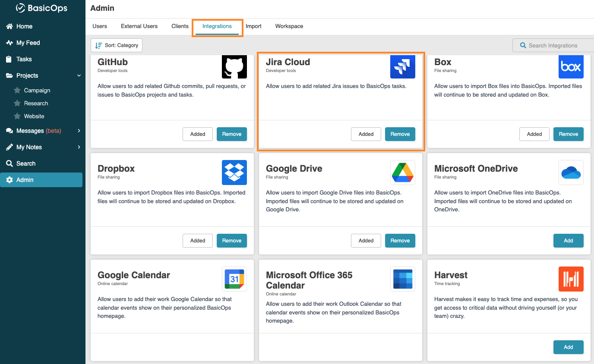Click the Messages chat bubbles icon
Image resolution: width=594 pixels, height=364 pixels.
coord(9,131)
